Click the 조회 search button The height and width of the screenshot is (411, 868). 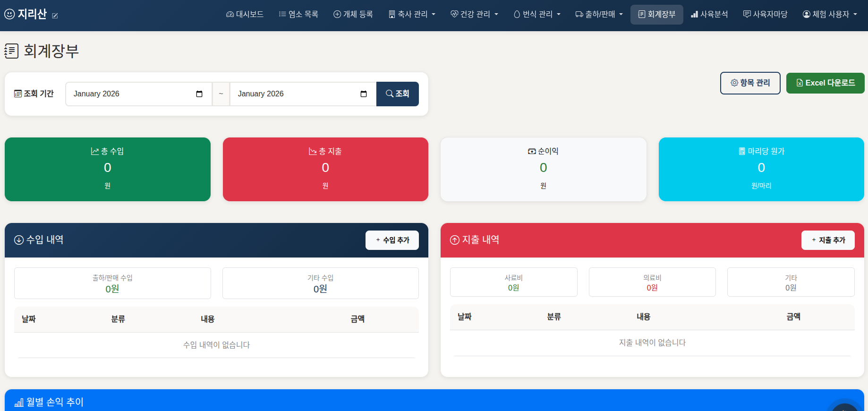[398, 94]
